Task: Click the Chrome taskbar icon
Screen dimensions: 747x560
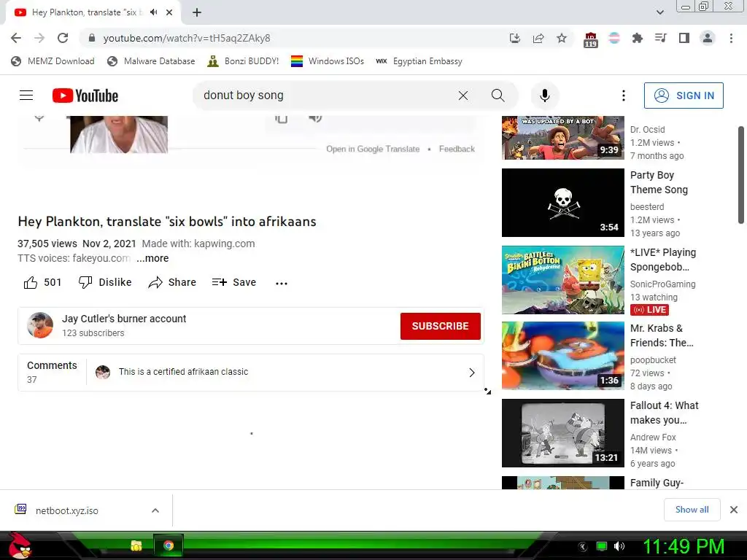Action: point(169,545)
